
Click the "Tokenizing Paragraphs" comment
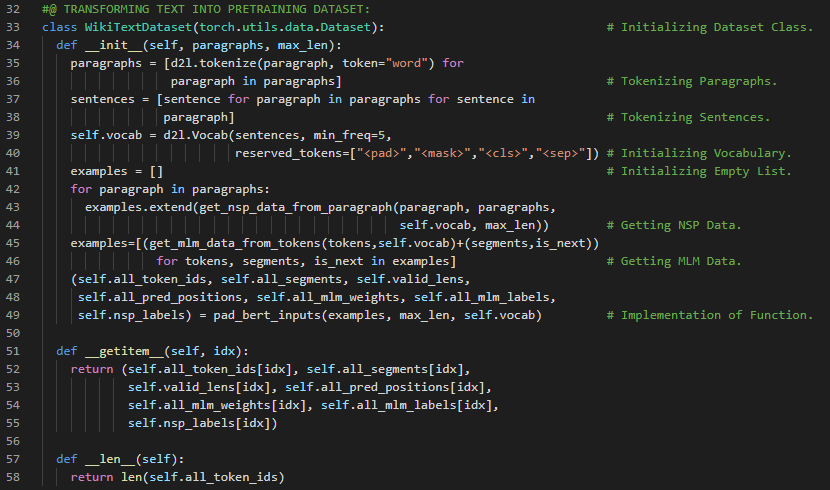[x=698, y=81]
